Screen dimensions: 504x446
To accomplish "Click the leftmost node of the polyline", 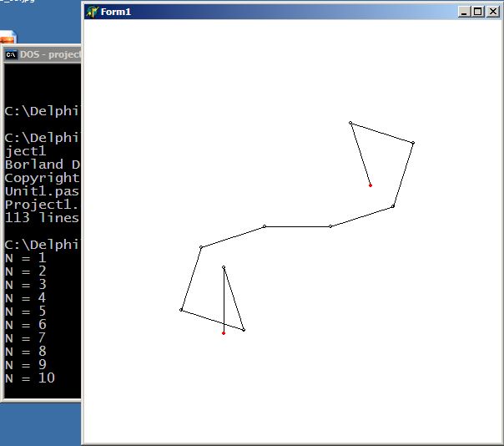I will [x=181, y=310].
